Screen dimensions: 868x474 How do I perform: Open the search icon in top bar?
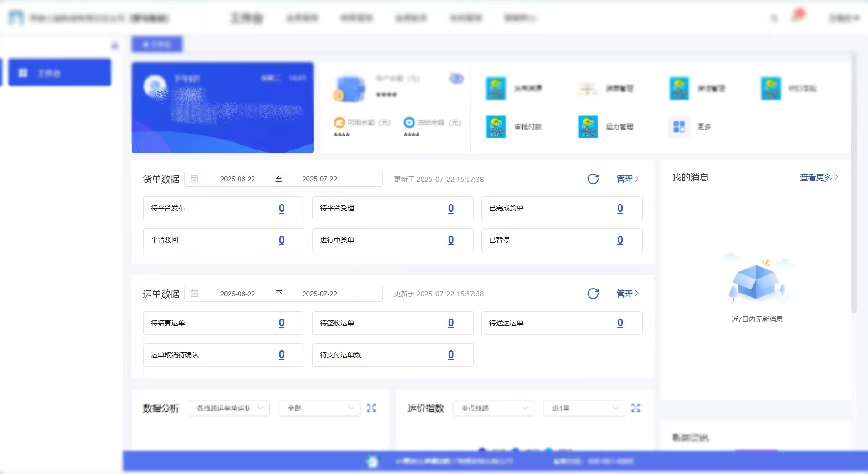click(774, 18)
